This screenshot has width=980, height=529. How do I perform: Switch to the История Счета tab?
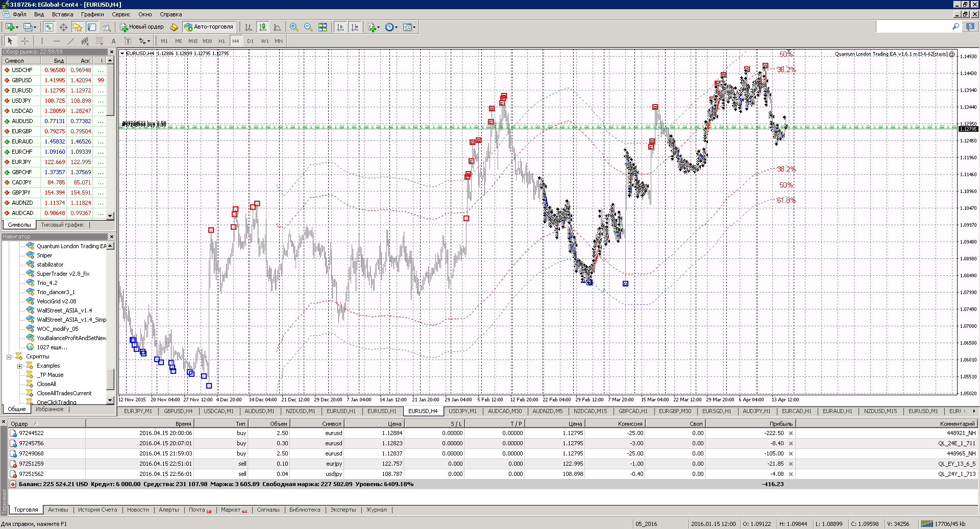click(x=97, y=510)
